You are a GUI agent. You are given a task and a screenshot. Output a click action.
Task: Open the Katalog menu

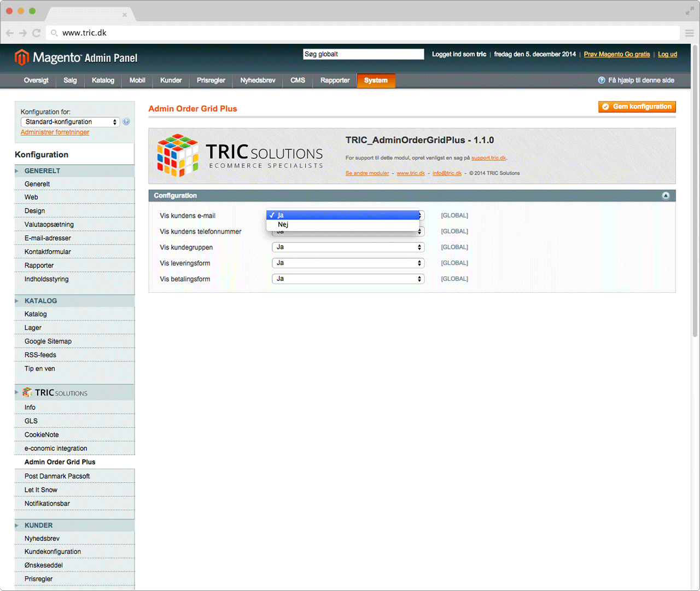[x=103, y=80]
